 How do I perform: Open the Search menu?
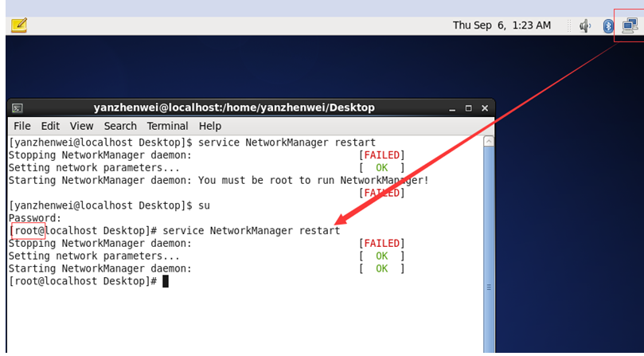(x=120, y=126)
